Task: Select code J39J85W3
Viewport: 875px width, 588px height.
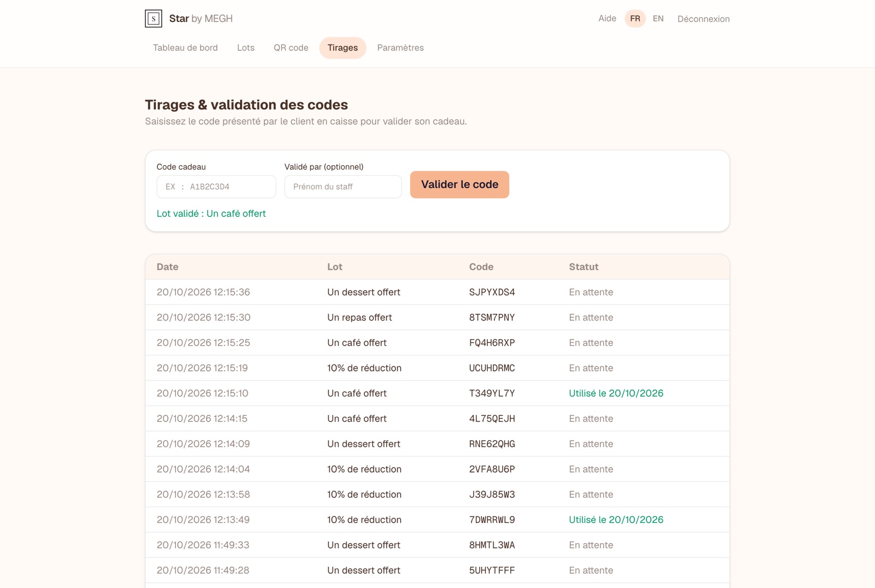Action: coord(492,494)
